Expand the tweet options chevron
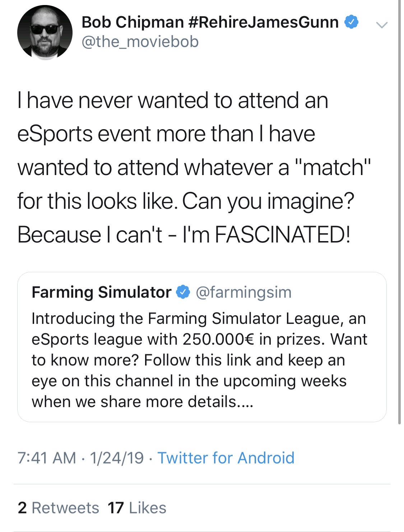 tap(381, 25)
